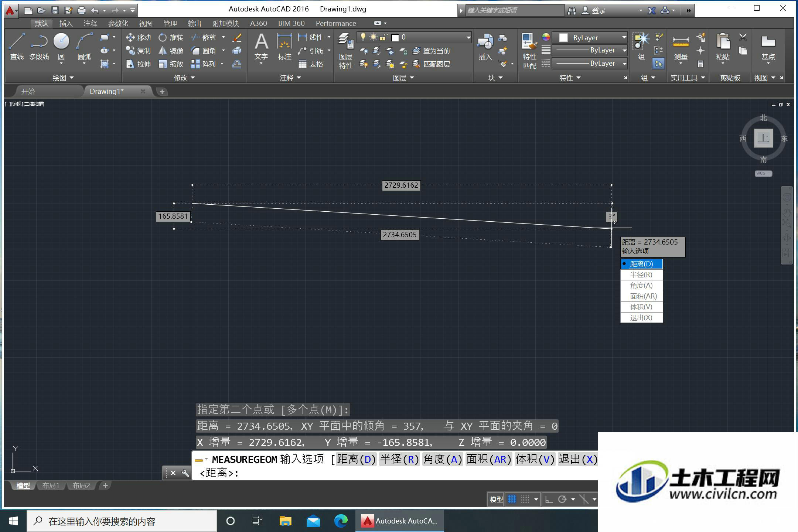Click the Save icon in quick access toolbar
The image size is (798, 532).
click(x=55, y=10)
